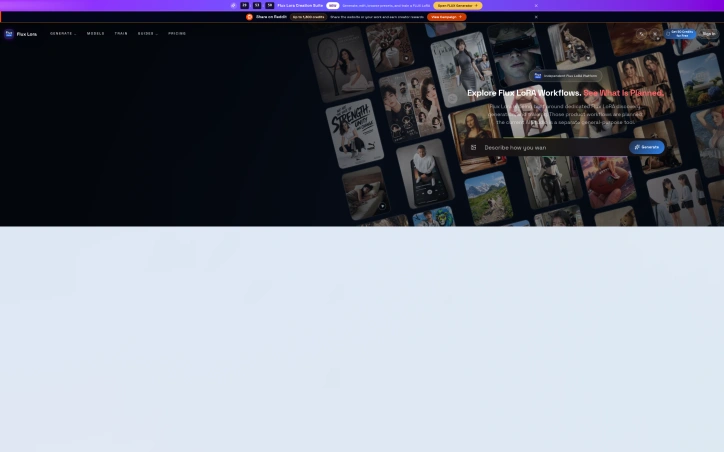Click the image icon in prompt bar
The image size is (724, 452).
[473, 147]
